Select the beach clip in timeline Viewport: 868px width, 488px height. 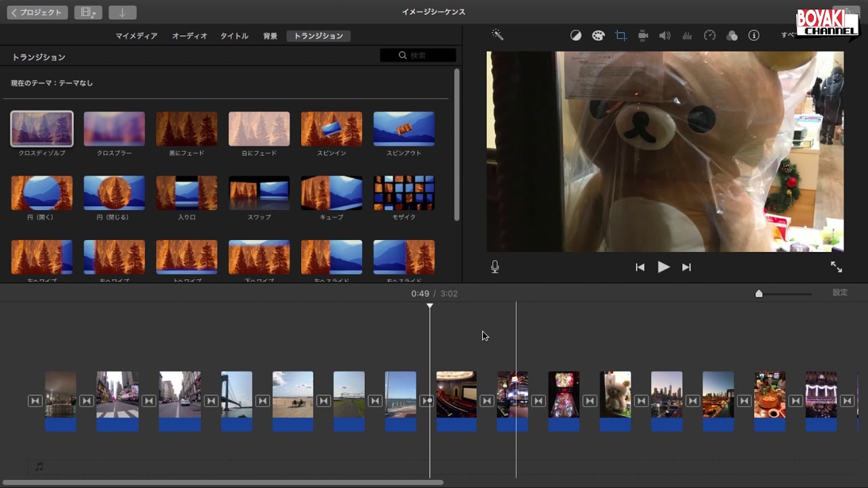click(293, 401)
